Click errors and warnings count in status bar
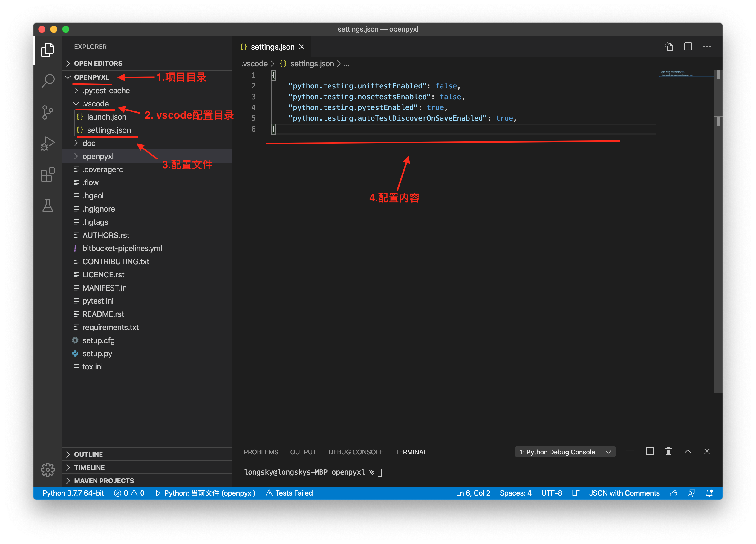Screen dimensions: 756x544 point(129,493)
